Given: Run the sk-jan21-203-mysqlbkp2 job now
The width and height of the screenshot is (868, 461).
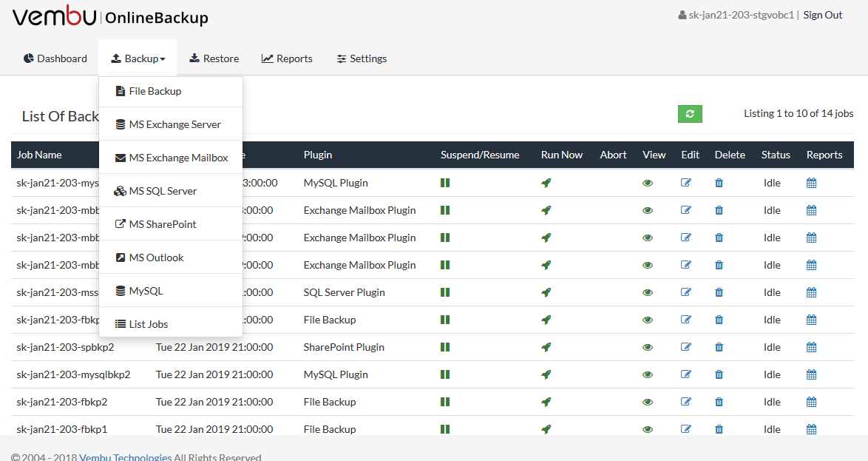Looking at the screenshot, I should [x=546, y=374].
